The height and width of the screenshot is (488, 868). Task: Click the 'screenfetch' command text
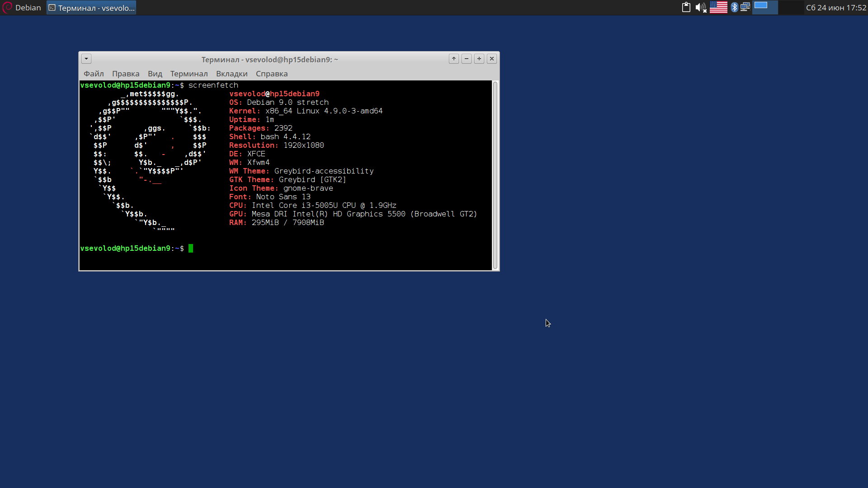coord(213,85)
